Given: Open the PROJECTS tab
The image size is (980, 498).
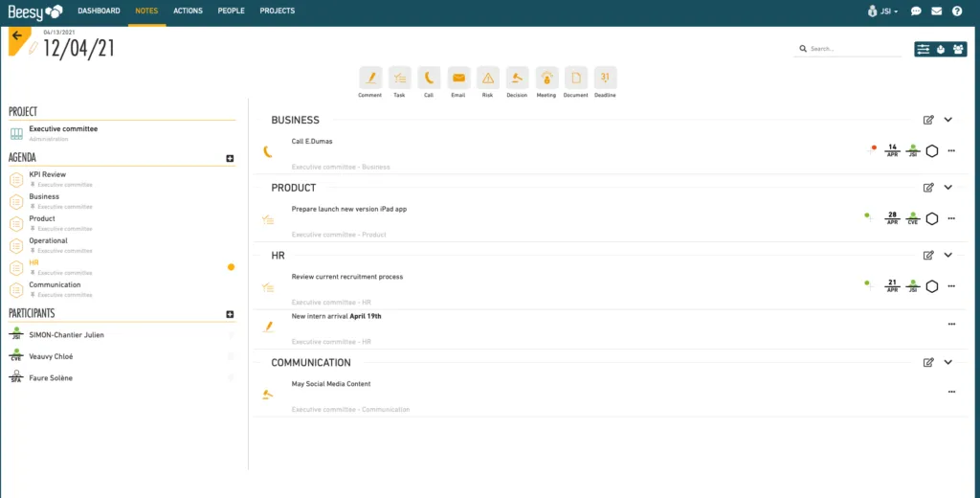Looking at the screenshot, I should pyautogui.click(x=277, y=11).
